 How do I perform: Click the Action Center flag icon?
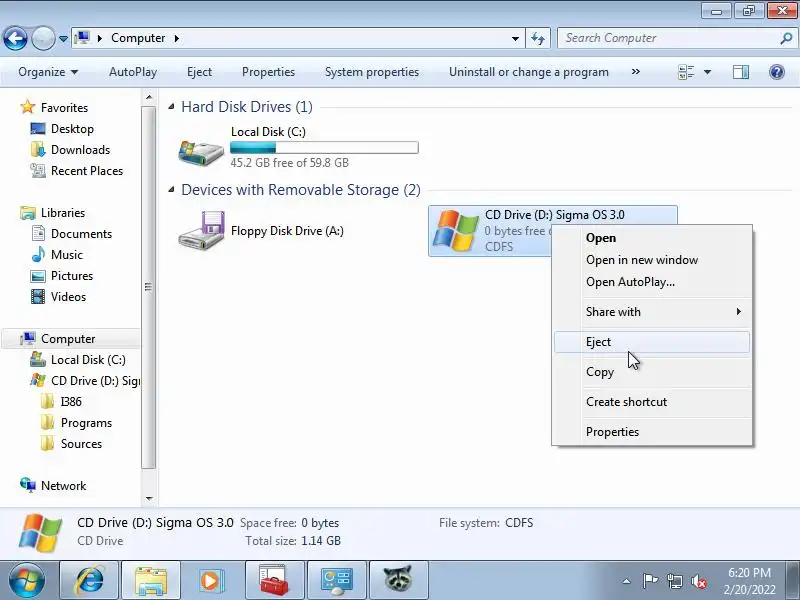pos(649,581)
